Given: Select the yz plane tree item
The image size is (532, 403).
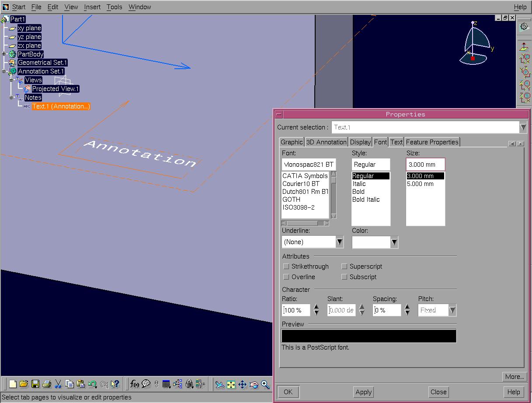Looking at the screenshot, I should pyautogui.click(x=29, y=37).
